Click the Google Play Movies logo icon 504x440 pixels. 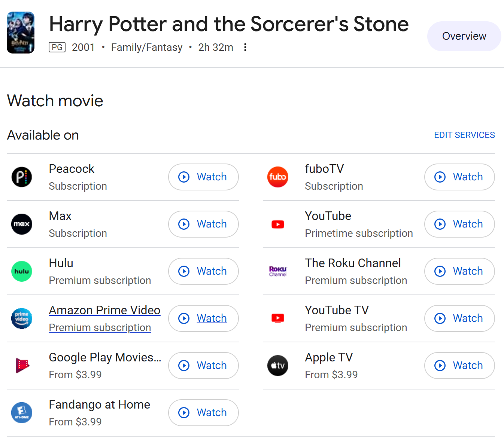tap(22, 366)
